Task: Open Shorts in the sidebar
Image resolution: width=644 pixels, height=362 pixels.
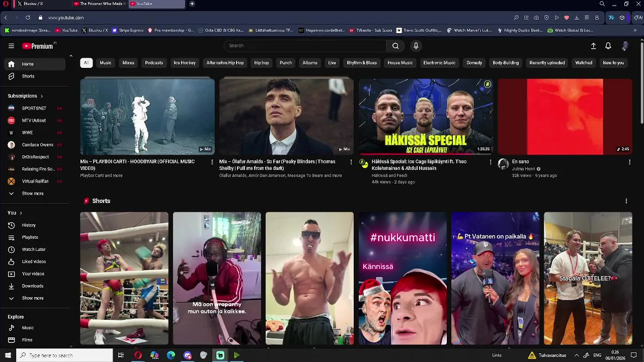Action: [35, 76]
